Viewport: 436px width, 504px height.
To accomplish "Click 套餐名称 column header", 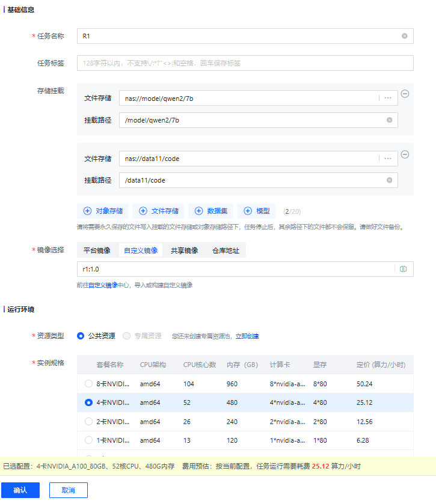I will coord(110,365).
